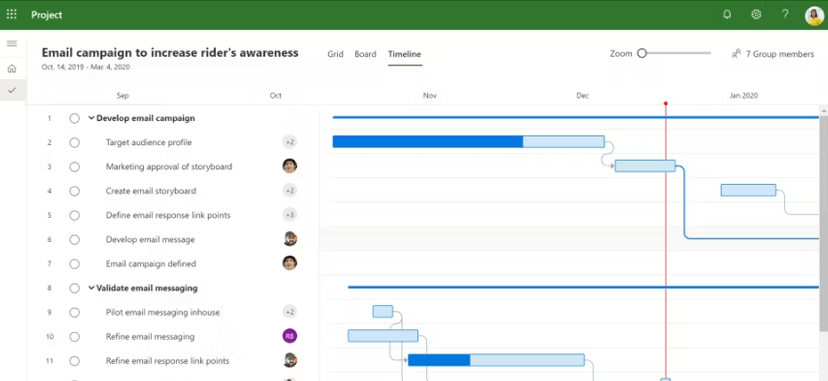
Task: Click Validate email messaging summary bar
Action: tap(584, 287)
